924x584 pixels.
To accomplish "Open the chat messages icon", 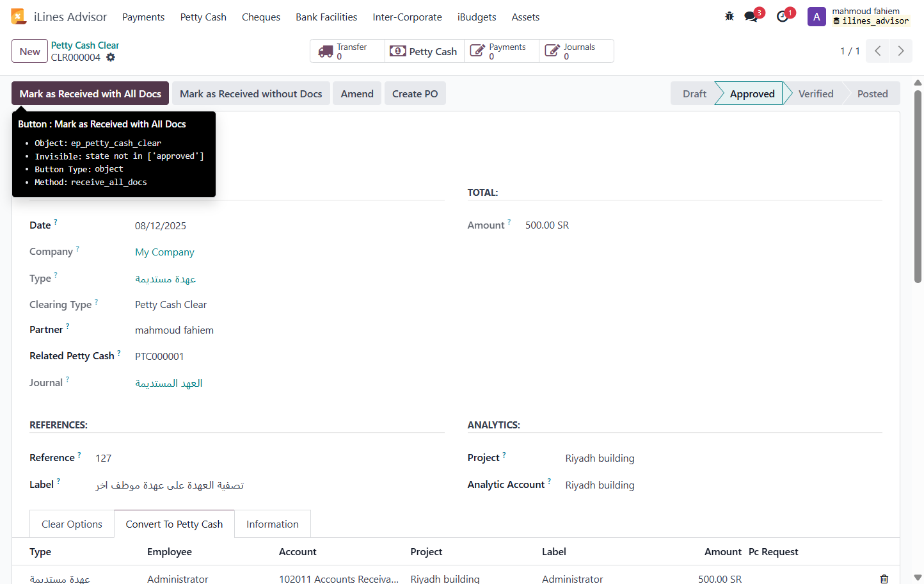I will click(x=751, y=17).
